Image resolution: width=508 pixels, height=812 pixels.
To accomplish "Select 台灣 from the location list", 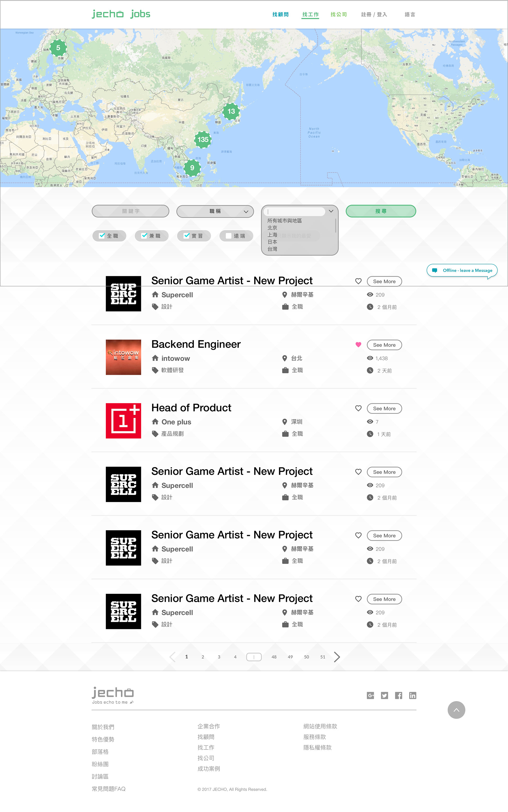I will coord(273,249).
